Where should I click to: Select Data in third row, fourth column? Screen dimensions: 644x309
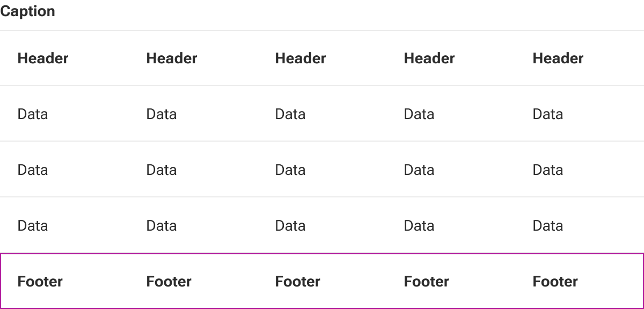coord(451,225)
